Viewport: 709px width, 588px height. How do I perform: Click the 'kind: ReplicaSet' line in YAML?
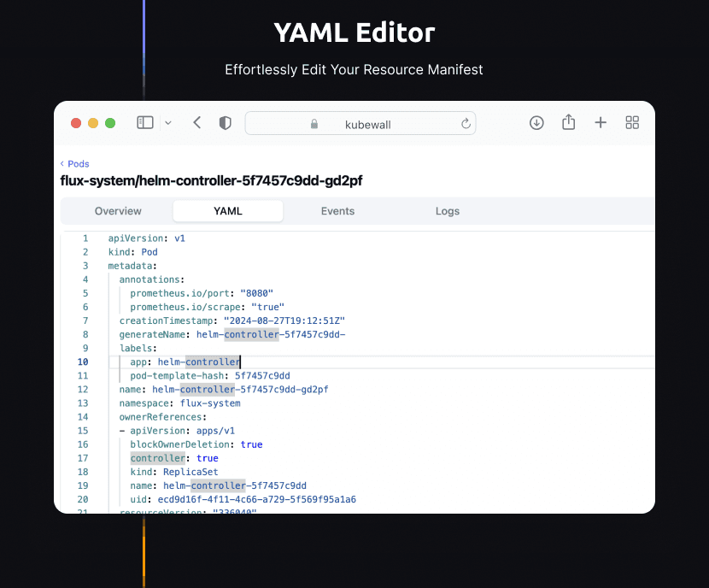(x=174, y=472)
